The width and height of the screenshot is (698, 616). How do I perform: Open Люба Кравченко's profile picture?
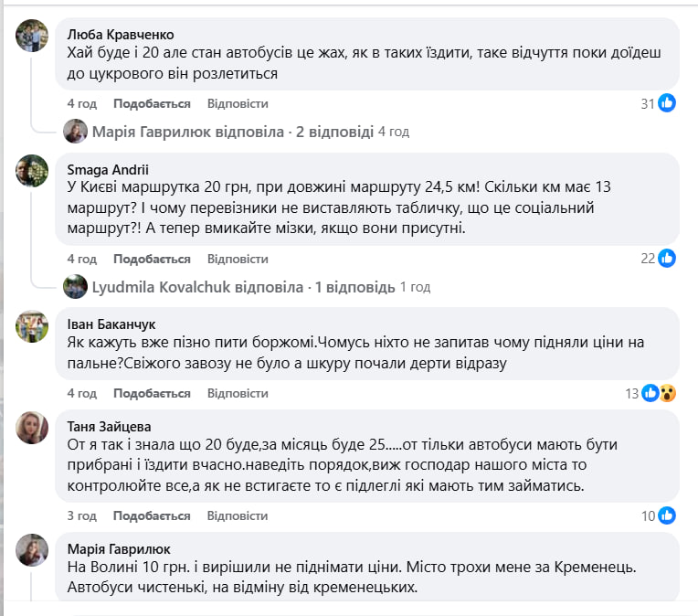click(x=33, y=36)
